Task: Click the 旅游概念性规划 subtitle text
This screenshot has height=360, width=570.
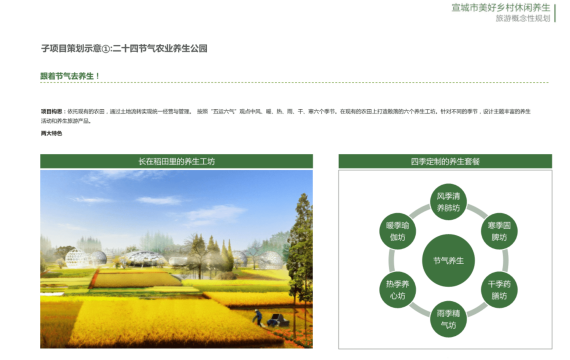Action: point(523,18)
